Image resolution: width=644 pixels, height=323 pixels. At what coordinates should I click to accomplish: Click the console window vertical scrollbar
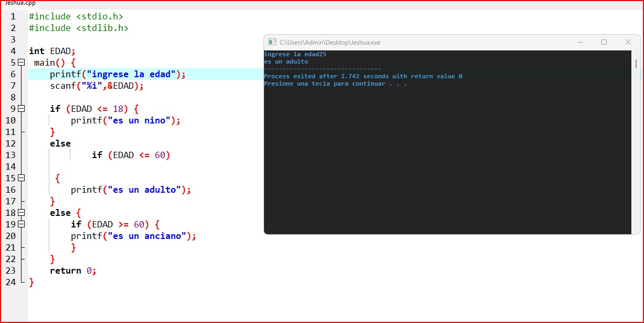coord(636,64)
